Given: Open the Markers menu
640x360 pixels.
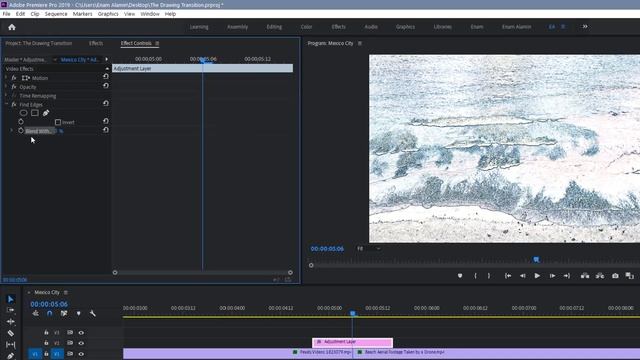Looking at the screenshot, I should click(82, 14).
